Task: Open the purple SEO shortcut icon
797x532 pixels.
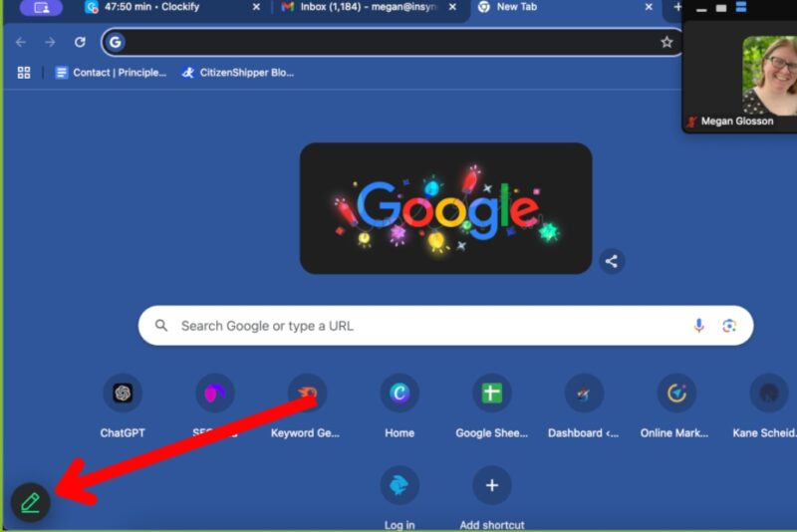Action: tap(215, 393)
